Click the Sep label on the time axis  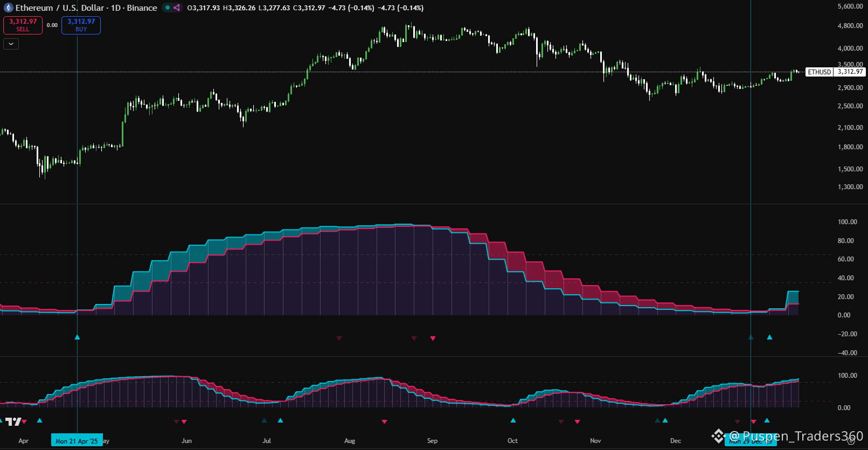432,441
